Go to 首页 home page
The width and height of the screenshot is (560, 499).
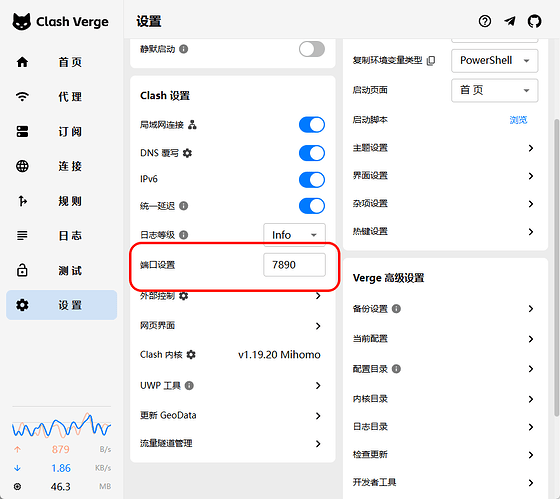click(x=61, y=62)
